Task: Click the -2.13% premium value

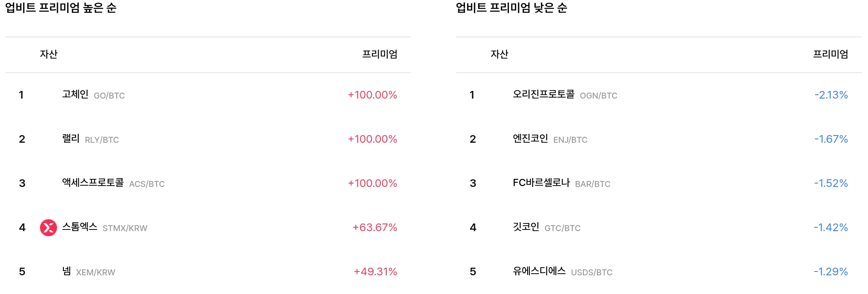Action: 831,95
